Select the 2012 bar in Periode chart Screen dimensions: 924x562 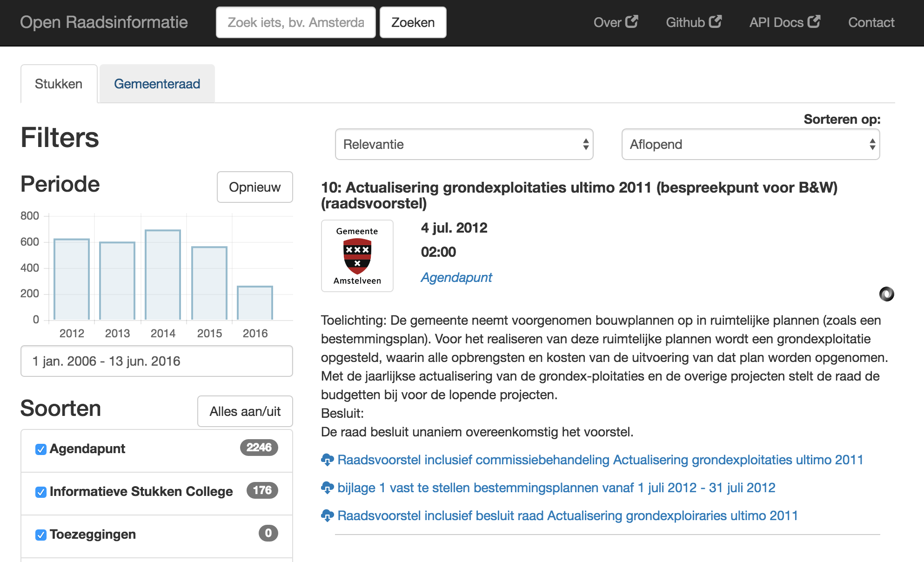point(72,279)
